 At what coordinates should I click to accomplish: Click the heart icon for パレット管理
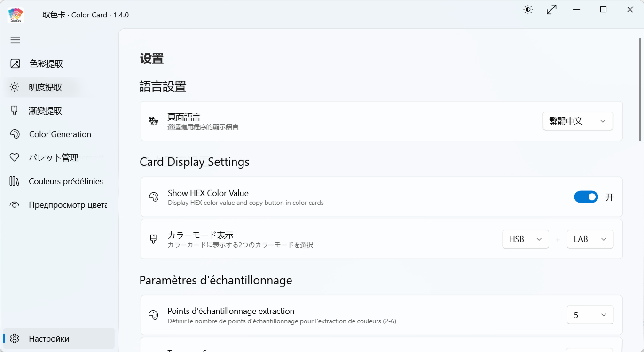(x=15, y=157)
